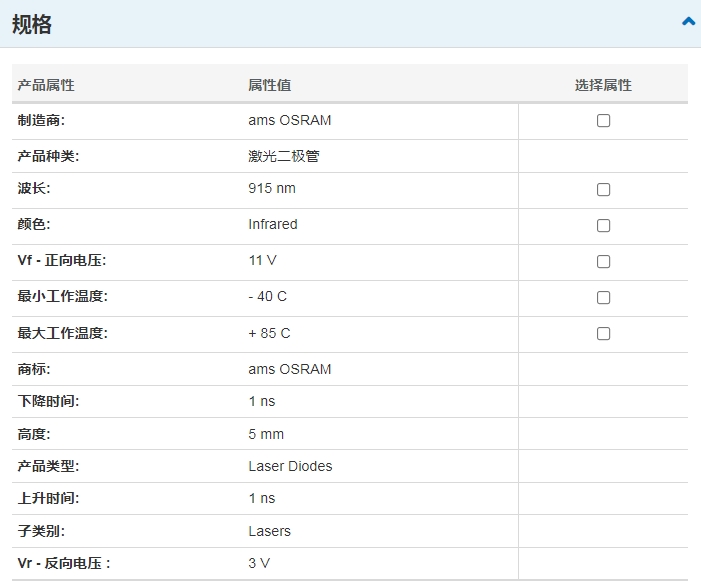Click the 规格 section header title
Image resolution: width=701 pixels, height=581 pixels.
coord(32,24)
